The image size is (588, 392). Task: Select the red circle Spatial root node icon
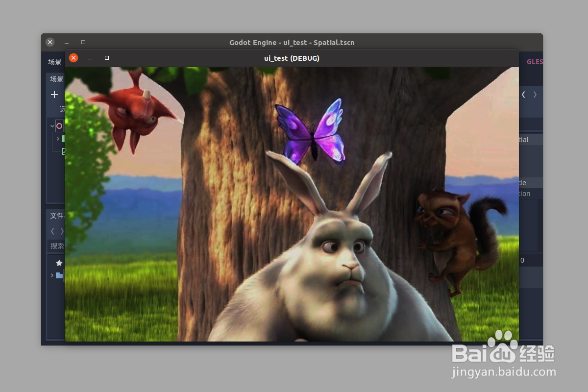(x=59, y=126)
